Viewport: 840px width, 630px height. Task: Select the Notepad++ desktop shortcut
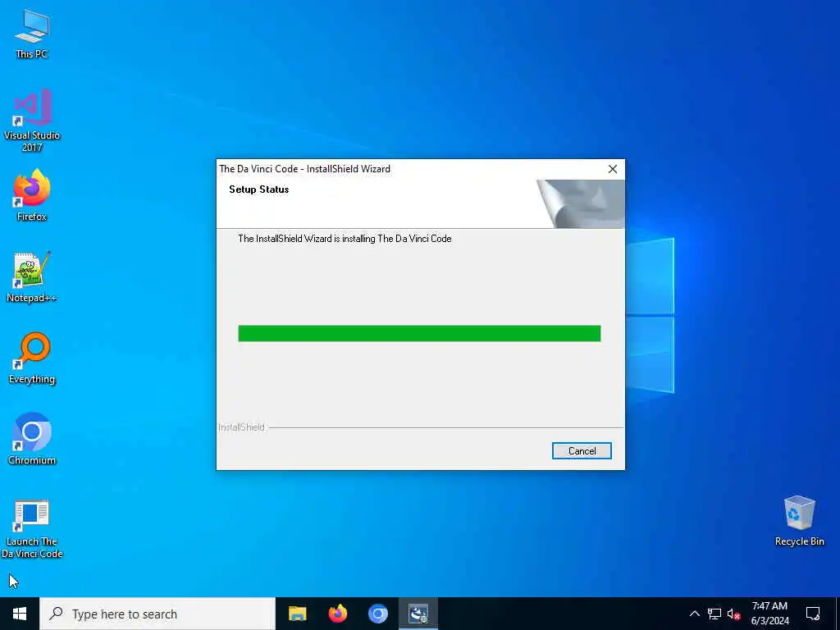[32, 277]
